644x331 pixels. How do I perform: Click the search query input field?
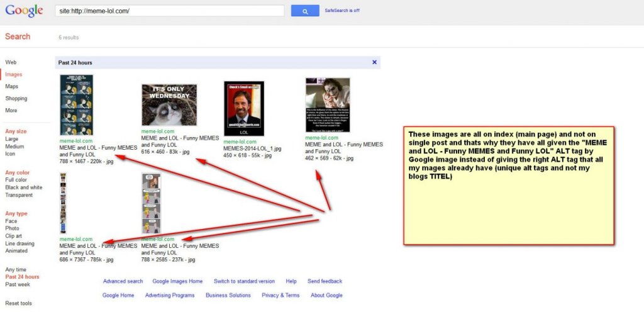pos(170,11)
